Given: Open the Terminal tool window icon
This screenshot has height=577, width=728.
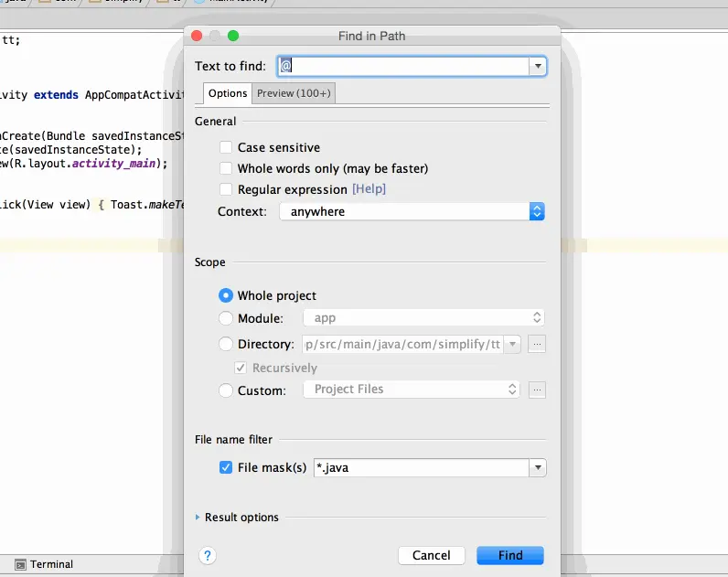Looking at the screenshot, I should click(x=20, y=564).
